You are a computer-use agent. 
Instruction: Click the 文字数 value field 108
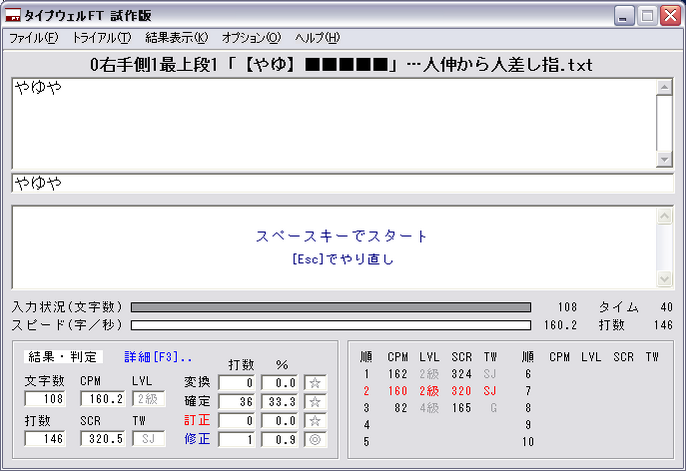[x=45, y=399]
